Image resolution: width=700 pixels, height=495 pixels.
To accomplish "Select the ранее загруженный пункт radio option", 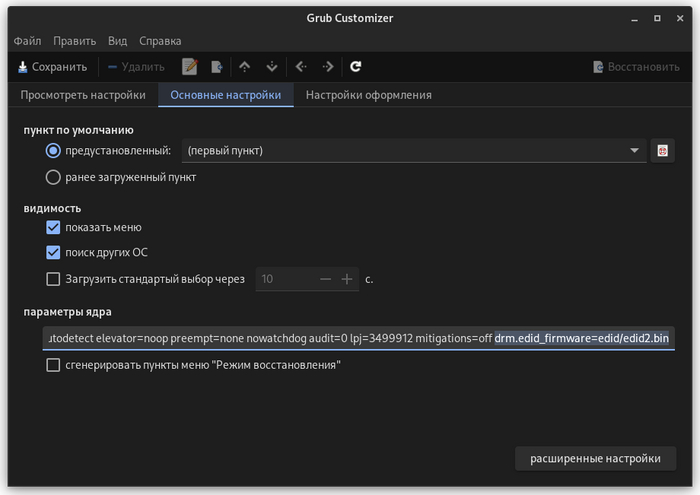I will [x=54, y=177].
